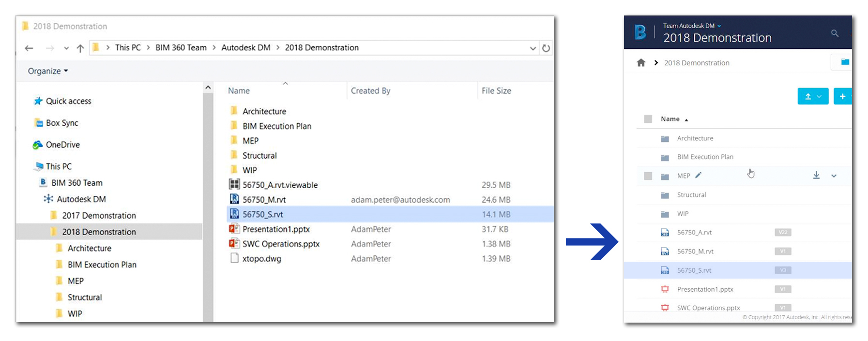Screen dimensions: 868x341
Task: Click the BIM 360 logo icon
Action: 640,32
